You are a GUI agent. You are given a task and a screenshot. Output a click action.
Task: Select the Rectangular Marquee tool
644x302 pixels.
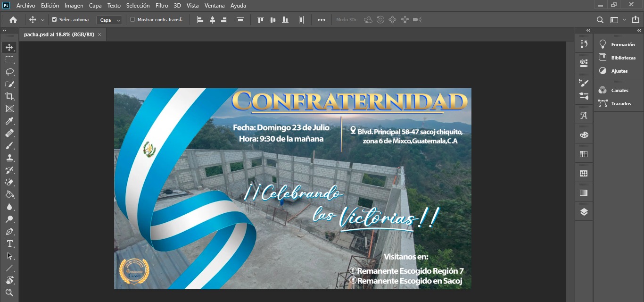click(x=9, y=59)
